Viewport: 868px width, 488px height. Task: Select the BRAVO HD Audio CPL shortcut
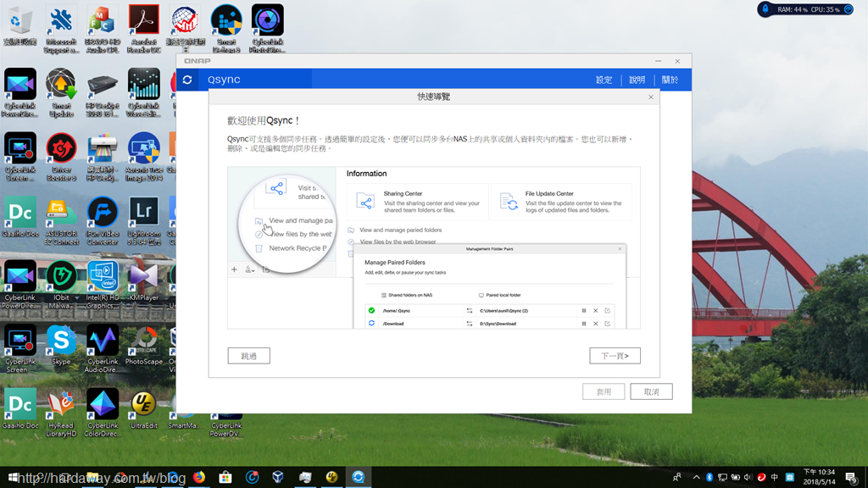[x=103, y=29]
